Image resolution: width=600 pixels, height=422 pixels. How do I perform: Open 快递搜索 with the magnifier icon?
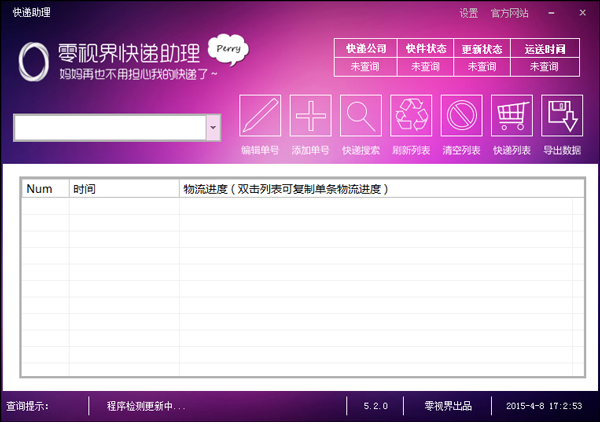(361, 115)
